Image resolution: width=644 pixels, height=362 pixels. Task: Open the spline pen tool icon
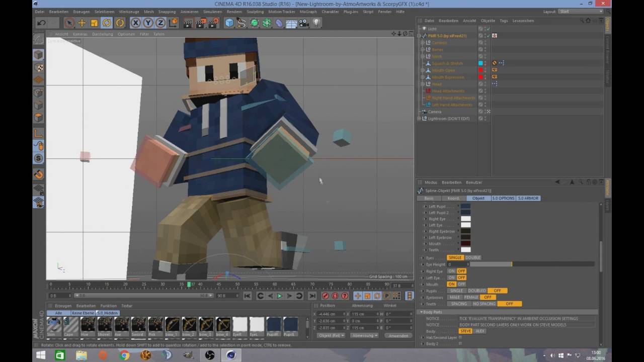click(242, 23)
